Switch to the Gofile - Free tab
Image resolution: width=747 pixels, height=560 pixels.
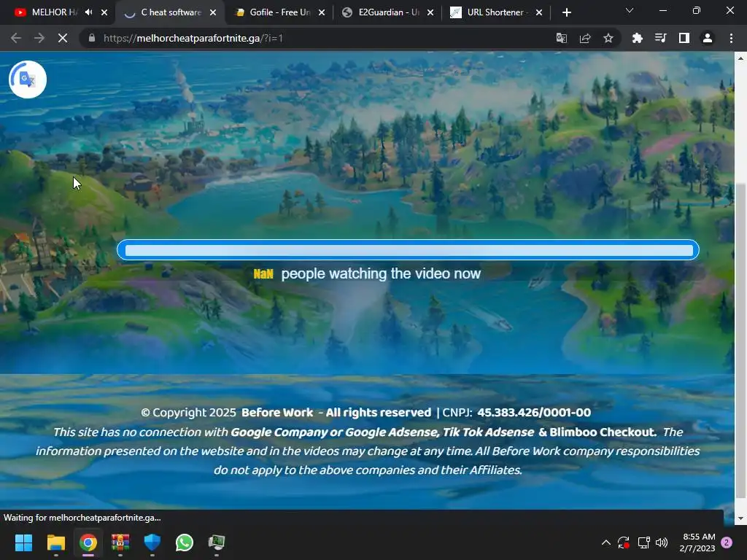click(279, 12)
